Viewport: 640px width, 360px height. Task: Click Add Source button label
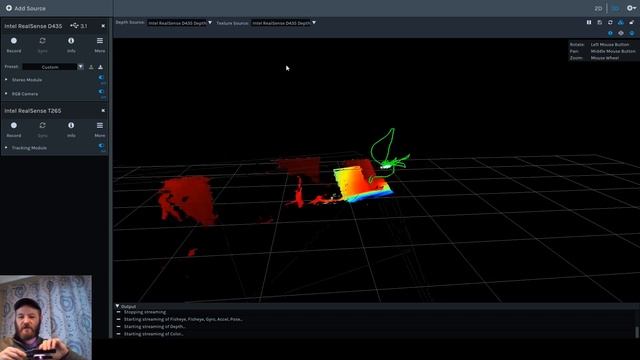[x=30, y=8]
